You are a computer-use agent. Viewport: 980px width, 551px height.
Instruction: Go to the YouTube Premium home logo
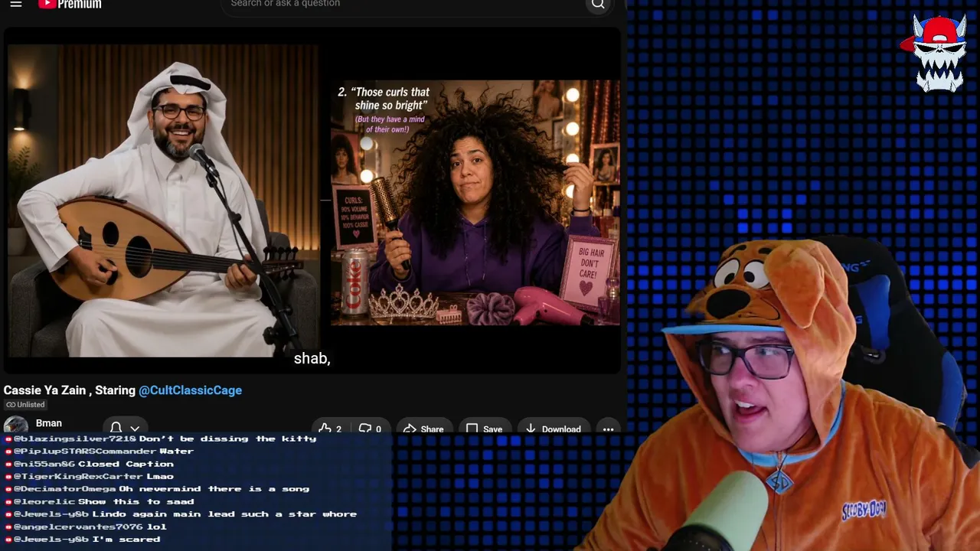70,4
